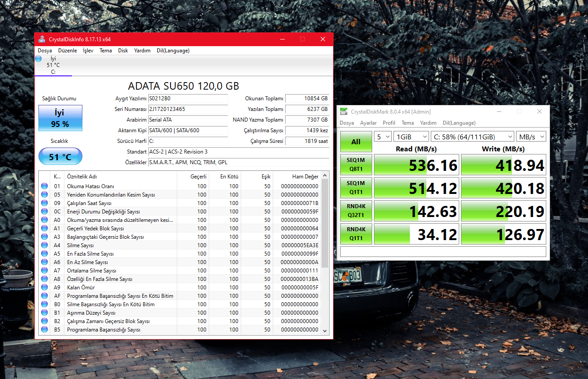Open Ayarlar menu in CrystalDiskMark

(x=368, y=123)
